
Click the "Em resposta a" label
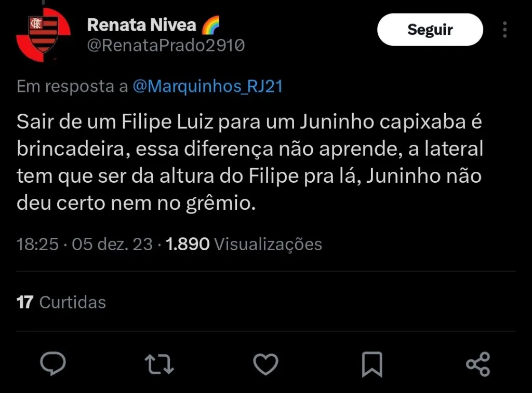tap(72, 86)
